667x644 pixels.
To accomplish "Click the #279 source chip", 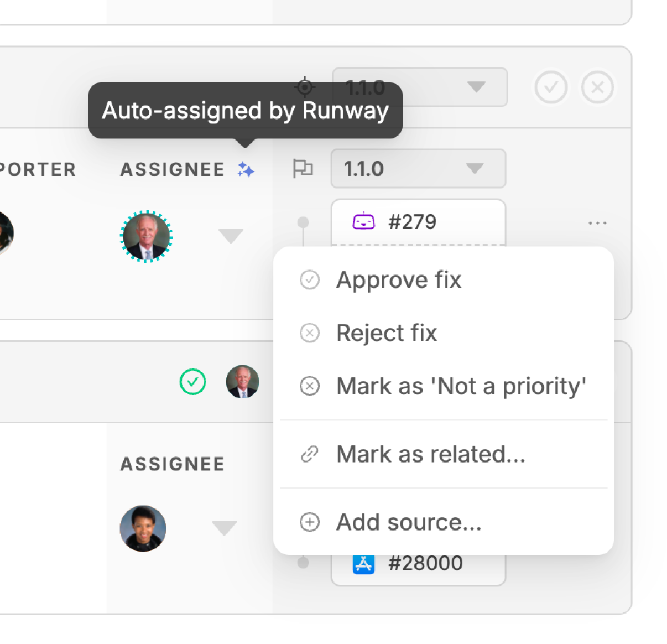I will 418,222.
